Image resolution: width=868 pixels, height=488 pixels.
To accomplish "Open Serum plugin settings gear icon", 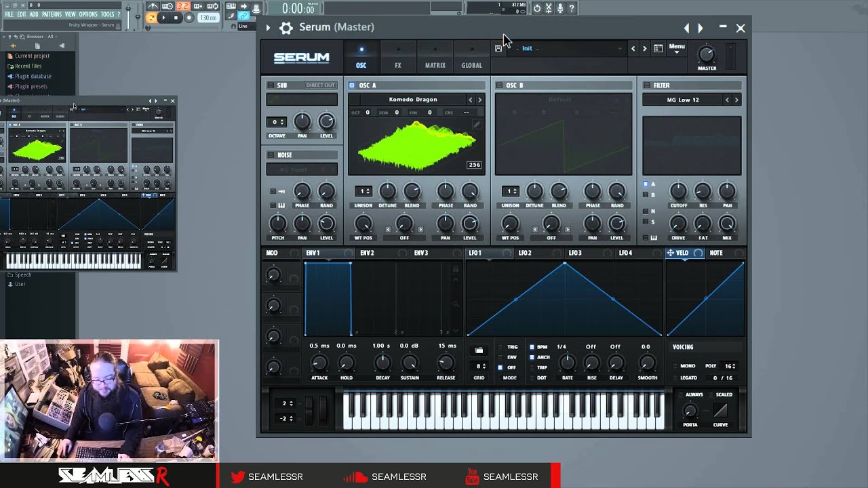I will (286, 27).
